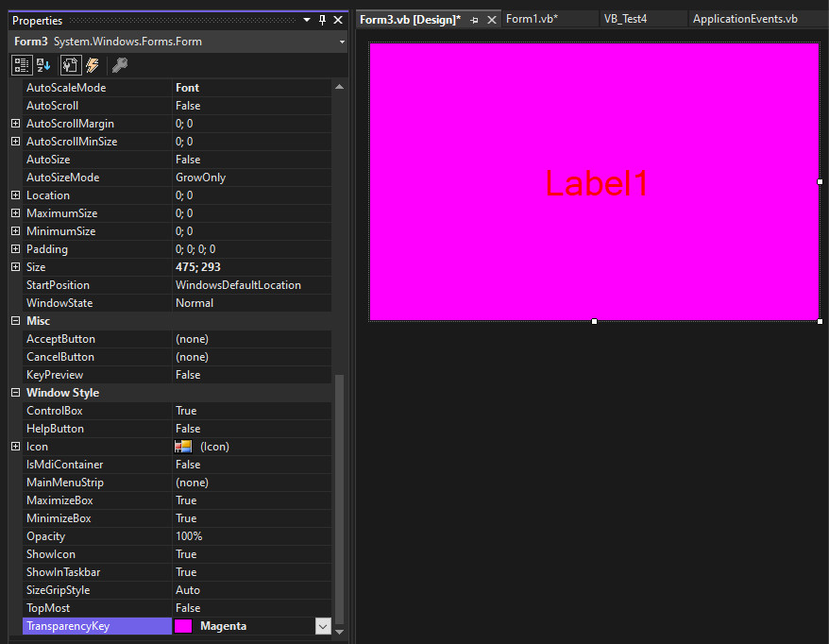This screenshot has width=829, height=644.
Task: Click the property filter wrench icon
Action: pos(119,64)
